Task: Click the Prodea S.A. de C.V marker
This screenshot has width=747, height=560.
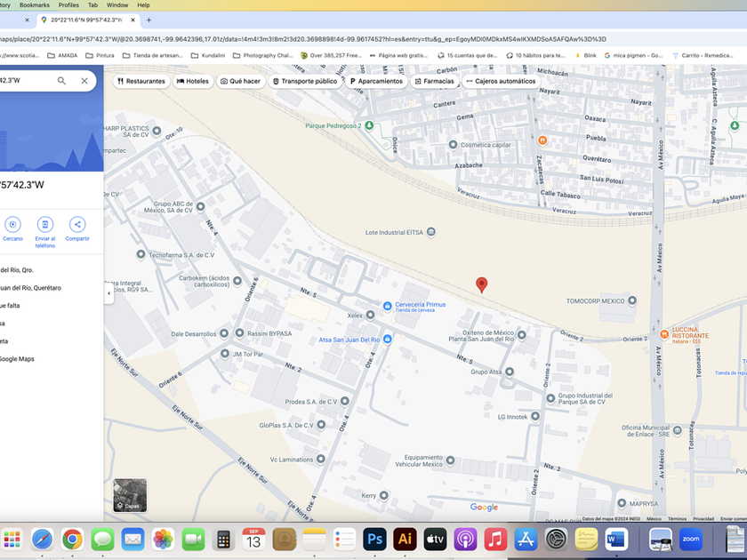Action: [x=344, y=401]
